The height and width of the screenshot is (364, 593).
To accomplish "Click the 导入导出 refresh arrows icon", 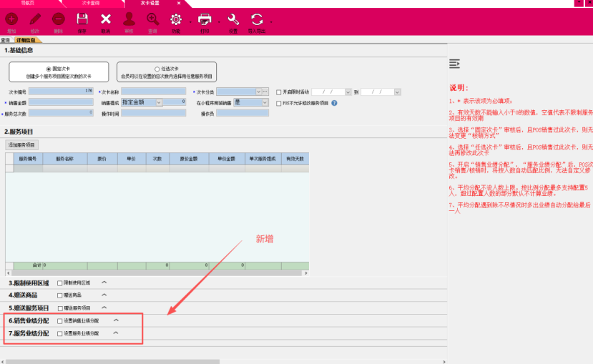I will [x=256, y=19].
